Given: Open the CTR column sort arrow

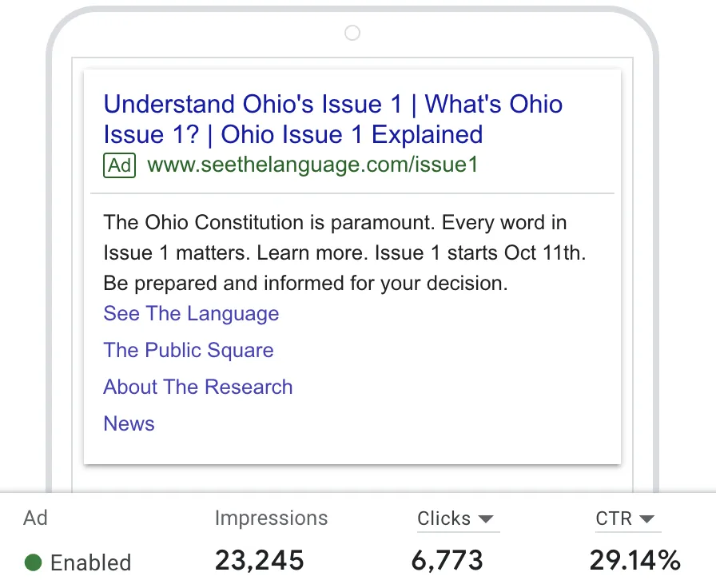Looking at the screenshot, I should [x=646, y=519].
